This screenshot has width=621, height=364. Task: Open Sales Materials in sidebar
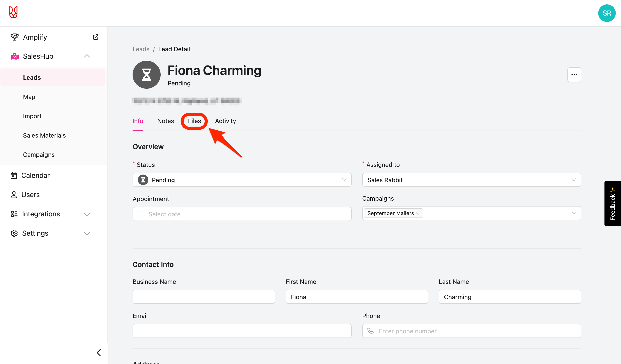[44, 135]
